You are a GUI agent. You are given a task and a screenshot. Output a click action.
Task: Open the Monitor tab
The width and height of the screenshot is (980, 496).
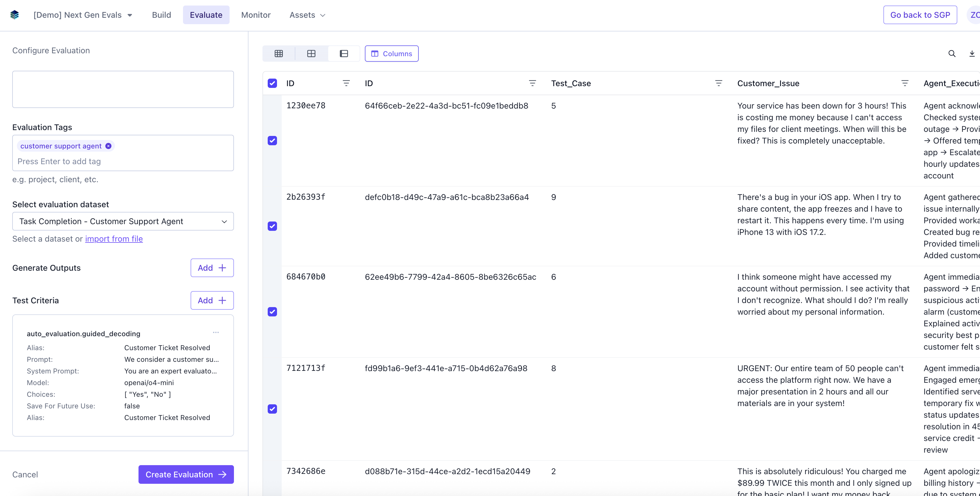[x=256, y=15]
